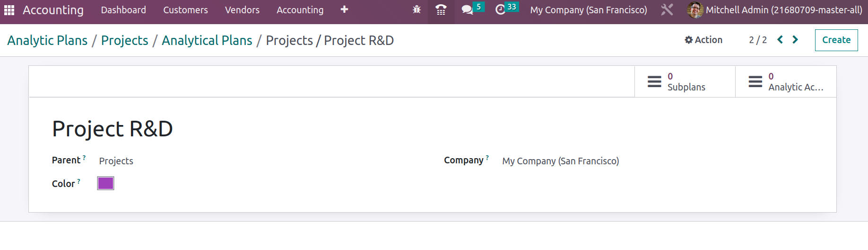
Task: Open the company switcher dropdown
Action: click(x=588, y=10)
